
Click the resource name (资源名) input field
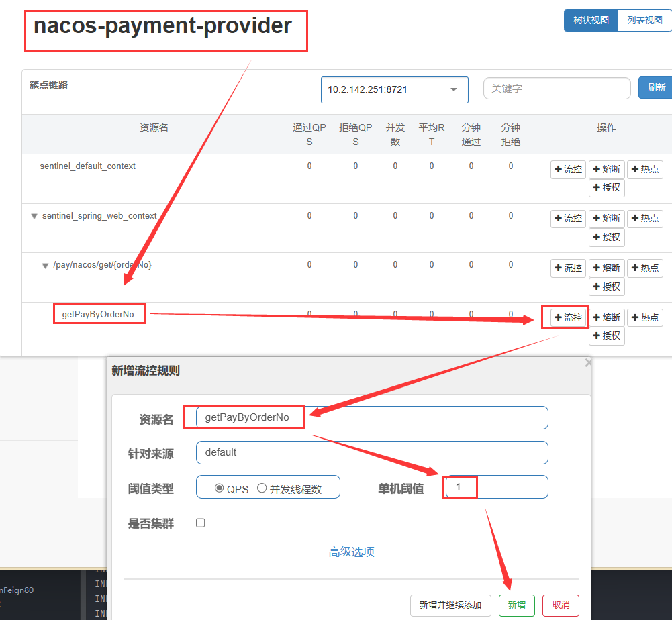tap(372, 417)
